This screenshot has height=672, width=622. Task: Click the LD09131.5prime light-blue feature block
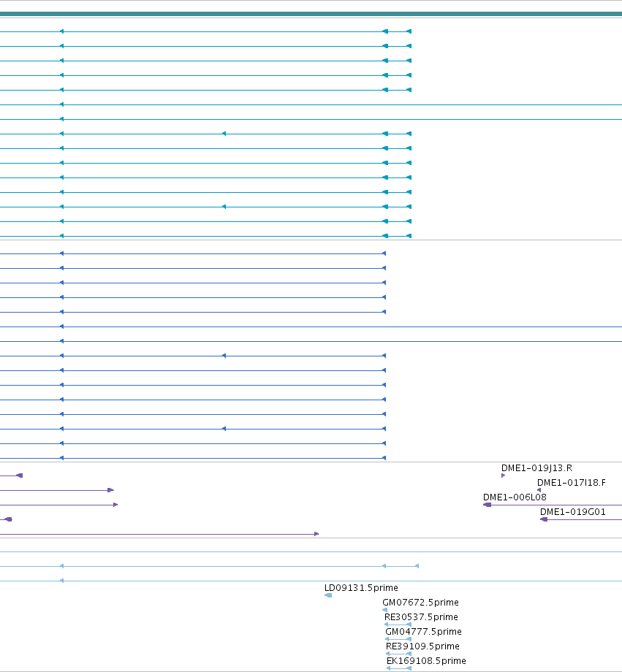pos(328,595)
